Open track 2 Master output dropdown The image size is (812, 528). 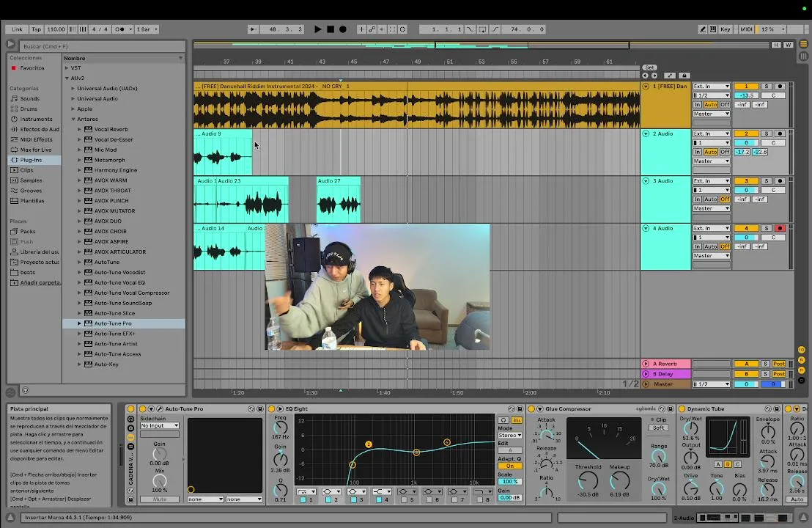point(712,161)
